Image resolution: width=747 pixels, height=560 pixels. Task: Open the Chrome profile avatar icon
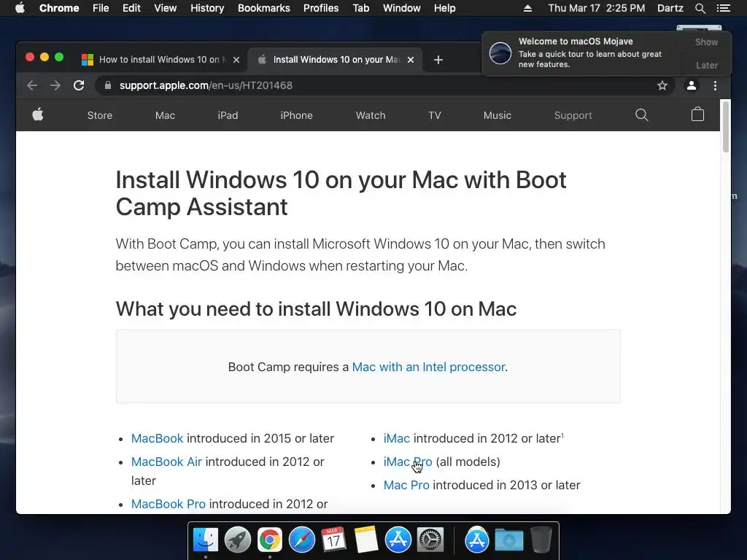(692, 85)
